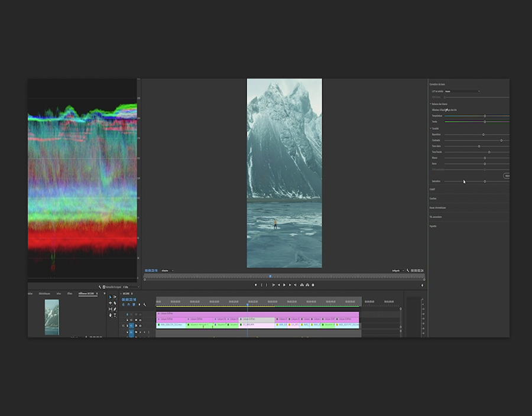532x416 pixels.
Task: Open the Courbes section
Action: coord(433,199)
